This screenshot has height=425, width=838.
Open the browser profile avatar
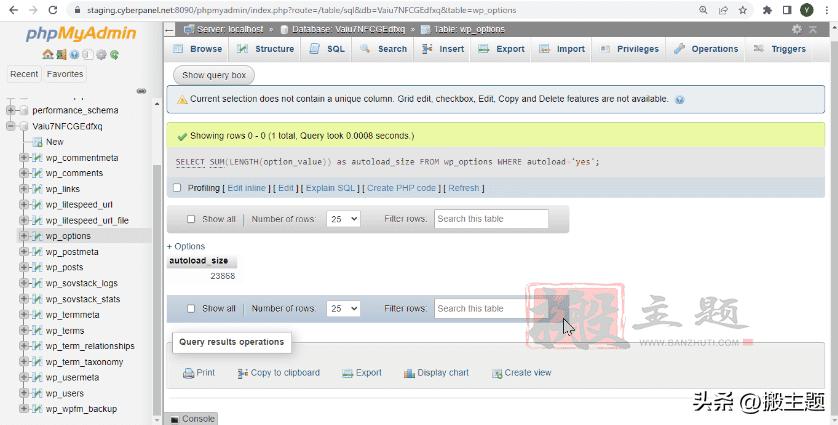806,10
